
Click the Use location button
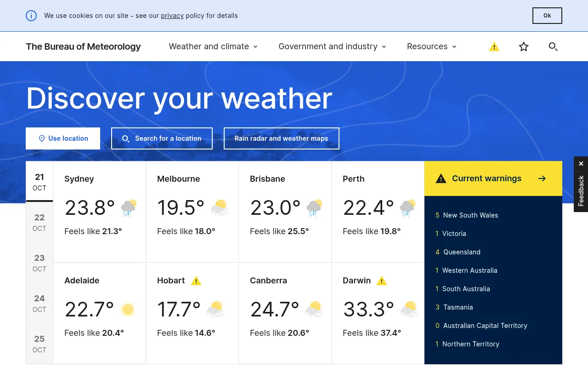[63, 138]
